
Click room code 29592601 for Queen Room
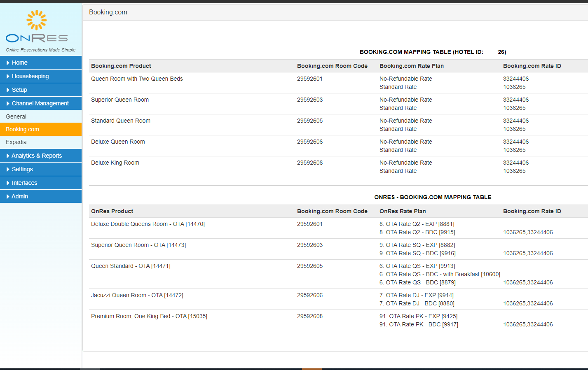310,79
